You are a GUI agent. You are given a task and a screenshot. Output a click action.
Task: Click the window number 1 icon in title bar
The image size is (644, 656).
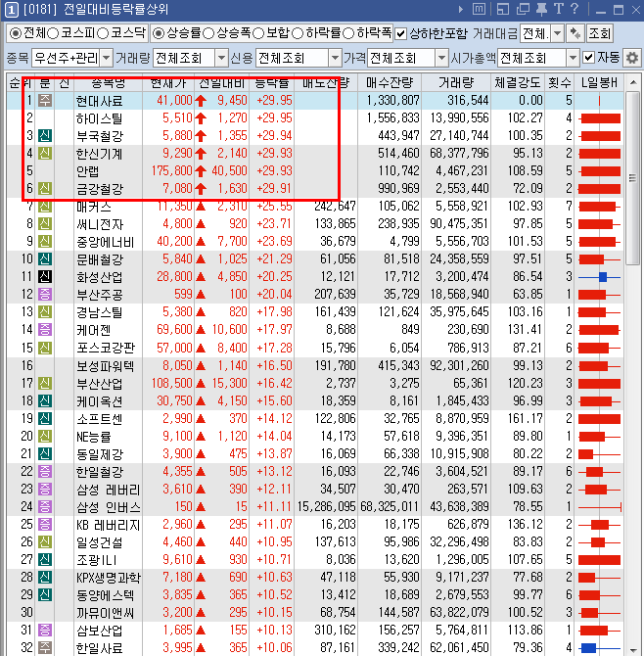tap(12, 9)
